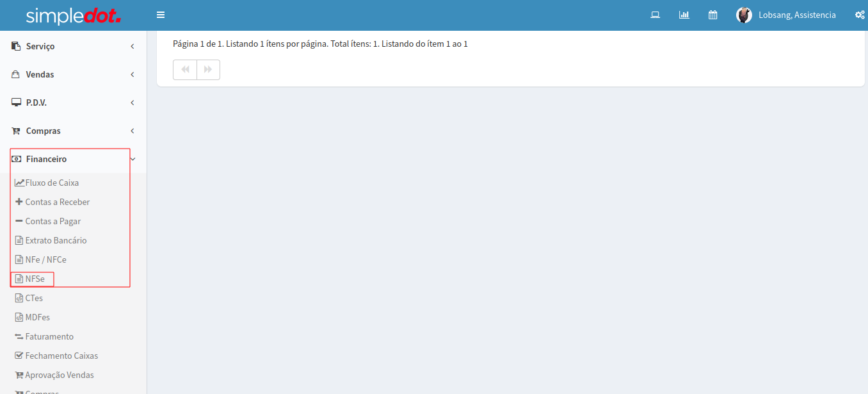The height and width of the screenshot is (394, 868).
Task: Go to previous page arrow button
Action: (185, 70)
